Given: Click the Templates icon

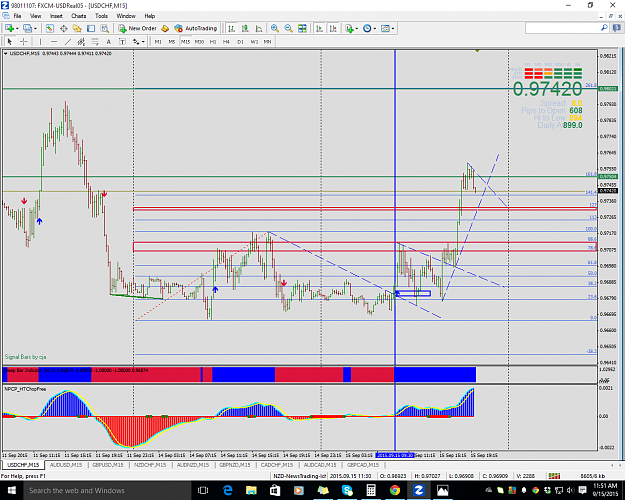Looking at the screenshot, I should pos(385,28).
